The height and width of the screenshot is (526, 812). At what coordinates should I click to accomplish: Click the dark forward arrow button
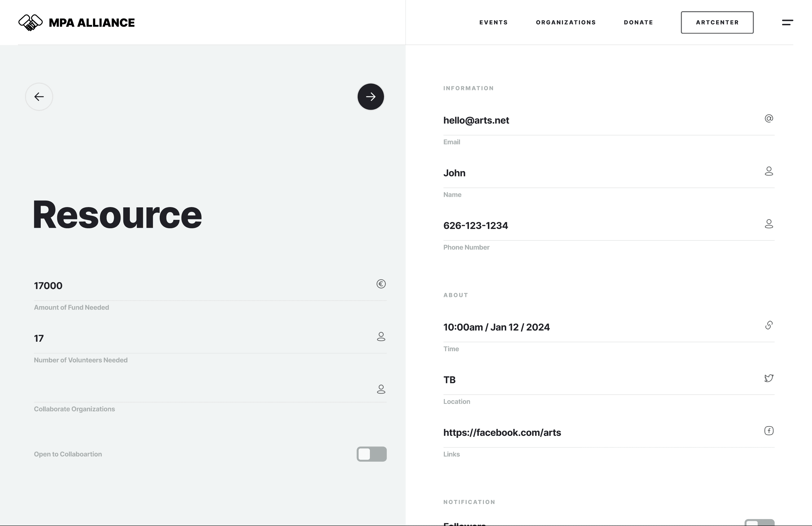[x=370, y=97]
